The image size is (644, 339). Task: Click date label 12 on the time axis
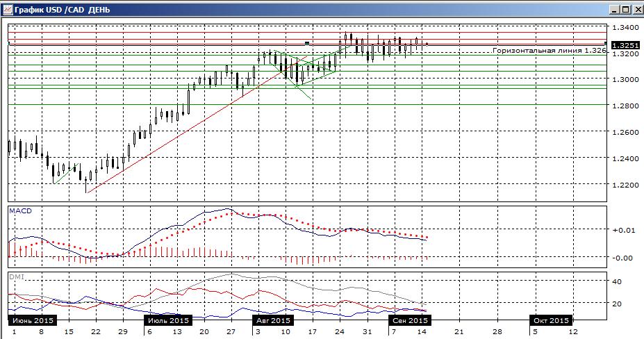pyautogui.click(x=572, y=331)
